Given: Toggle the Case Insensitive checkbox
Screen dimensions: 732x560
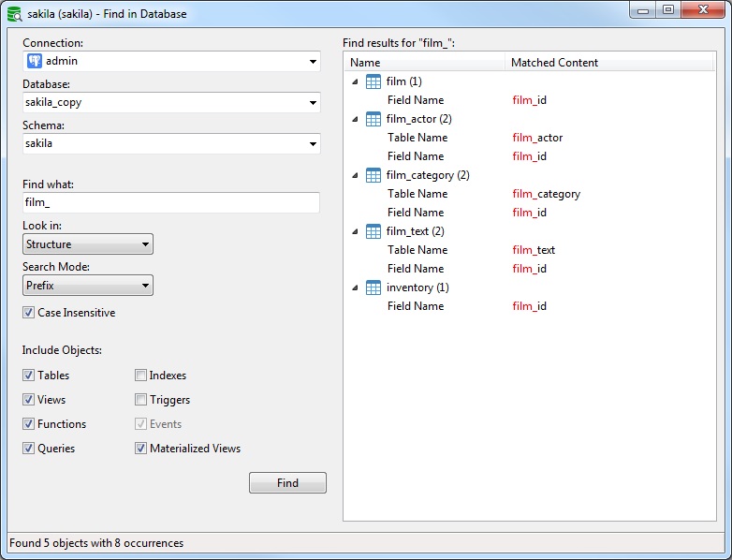Looking at the screenshot, I should coord(29,313).
